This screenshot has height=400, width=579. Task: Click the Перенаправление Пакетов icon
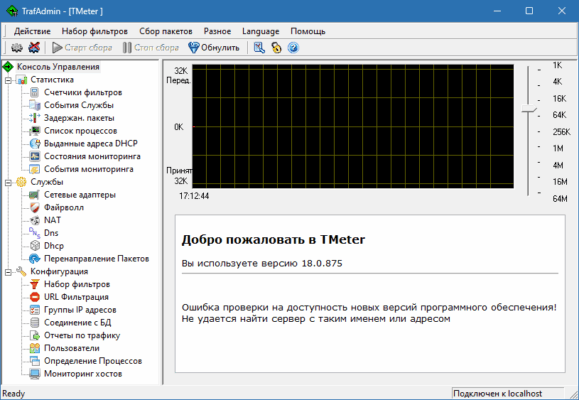[x=35, y=259]
